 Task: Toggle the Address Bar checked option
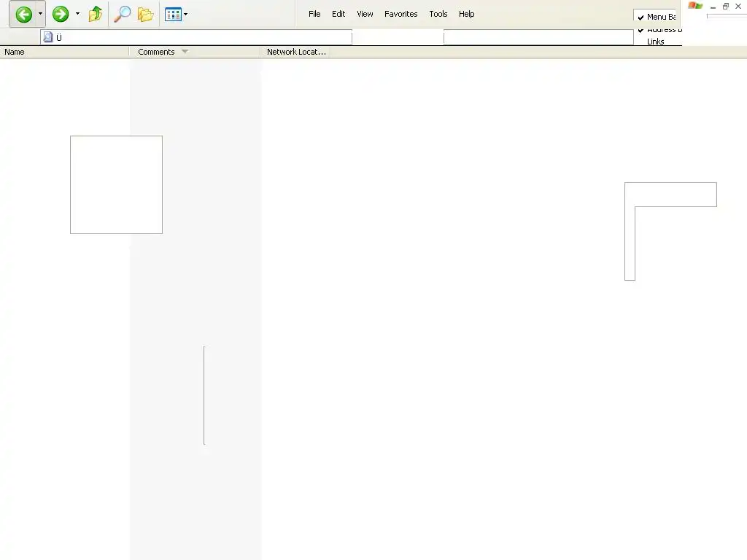coord(659,29)
